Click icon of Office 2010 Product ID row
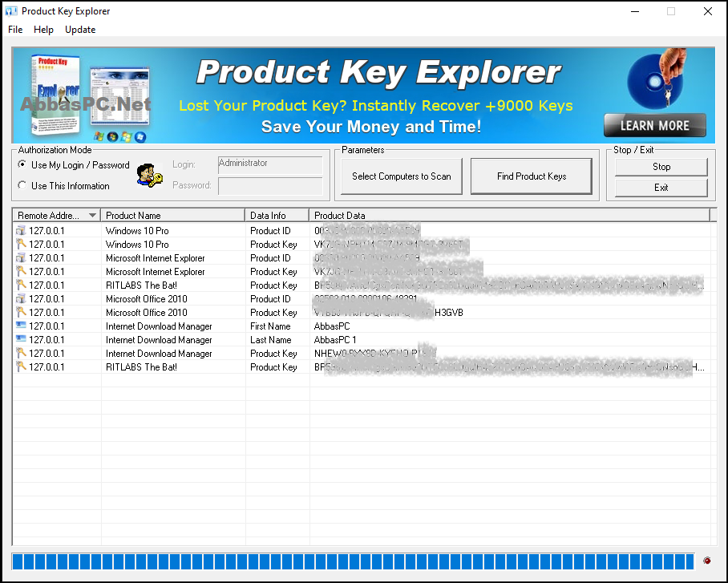Screen dimensions: 728x583 [21, 298]
